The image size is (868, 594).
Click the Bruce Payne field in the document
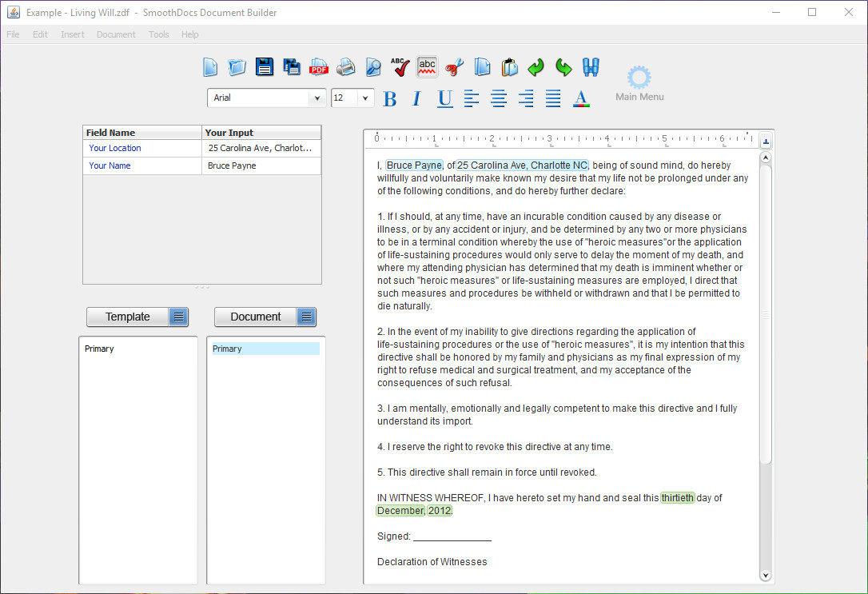click(414, 165)
